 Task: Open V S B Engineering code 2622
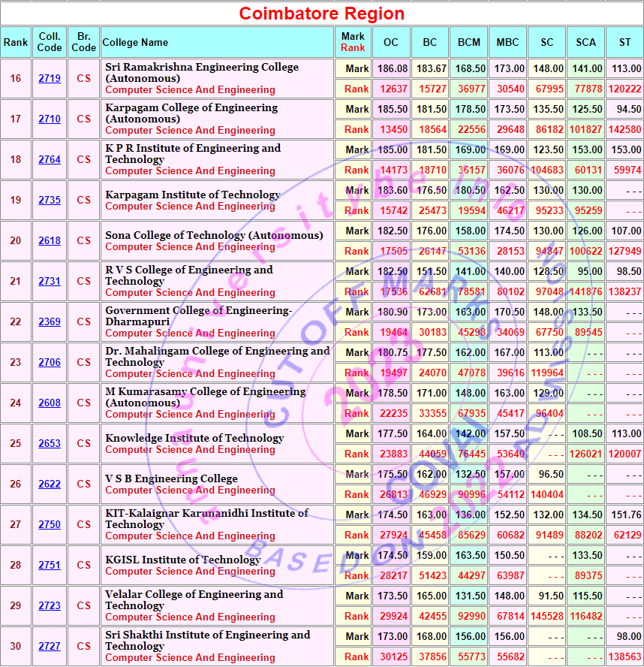(x=50, y=484)
